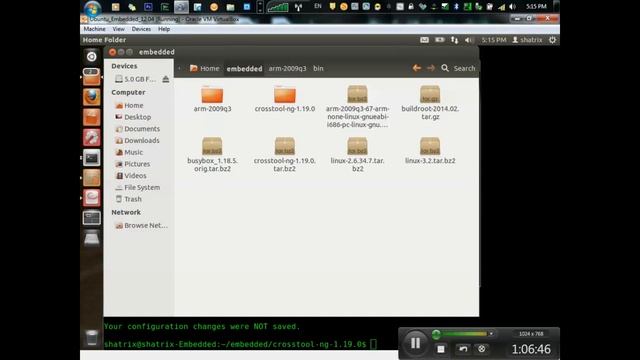The height and width of the screenshot is (360, 640).
Task: Launch Firefox from the Unity launcher
Action: pos(91,98)
